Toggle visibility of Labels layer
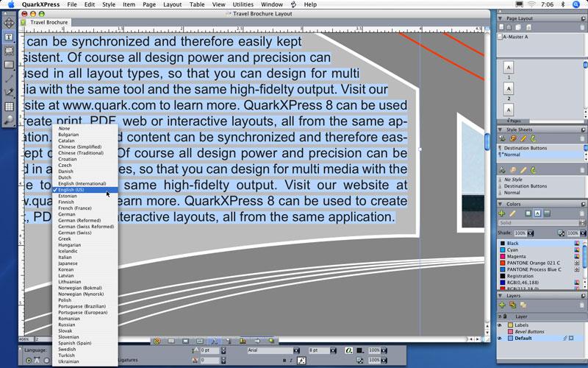The image size is (588, 368). pos(500,325)
